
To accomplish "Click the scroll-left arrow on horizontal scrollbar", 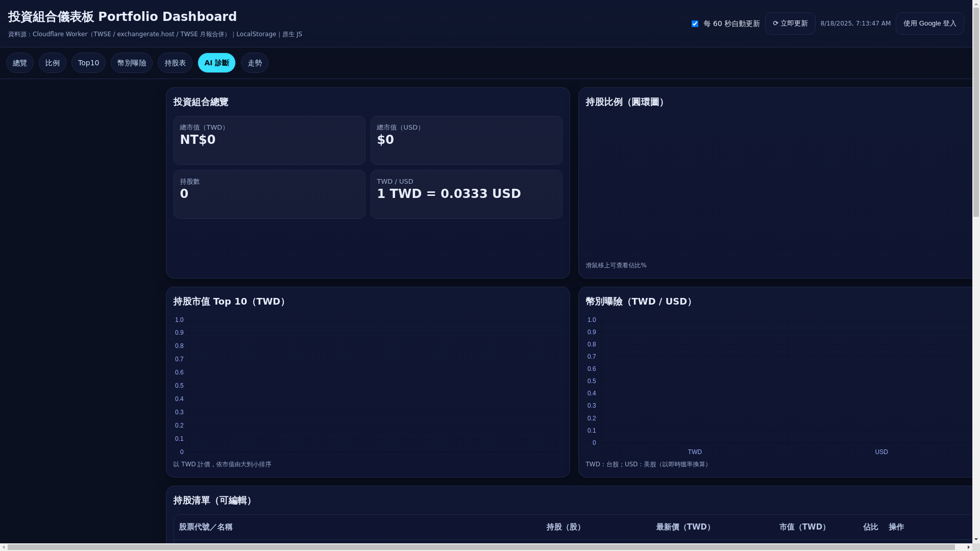I will tap(4, 547).
